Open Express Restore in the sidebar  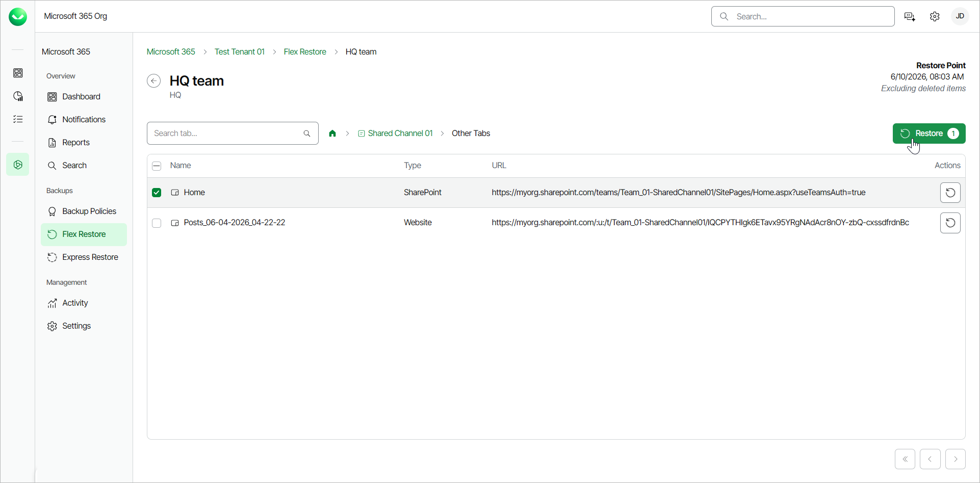click(x=84, y=257)
